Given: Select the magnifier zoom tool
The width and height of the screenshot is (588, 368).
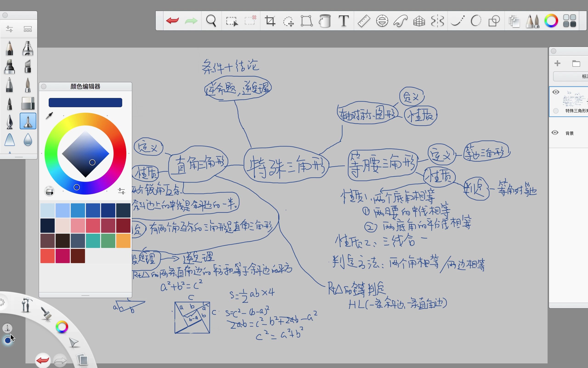Looking at the screenshot, I should tap(211, 21).
